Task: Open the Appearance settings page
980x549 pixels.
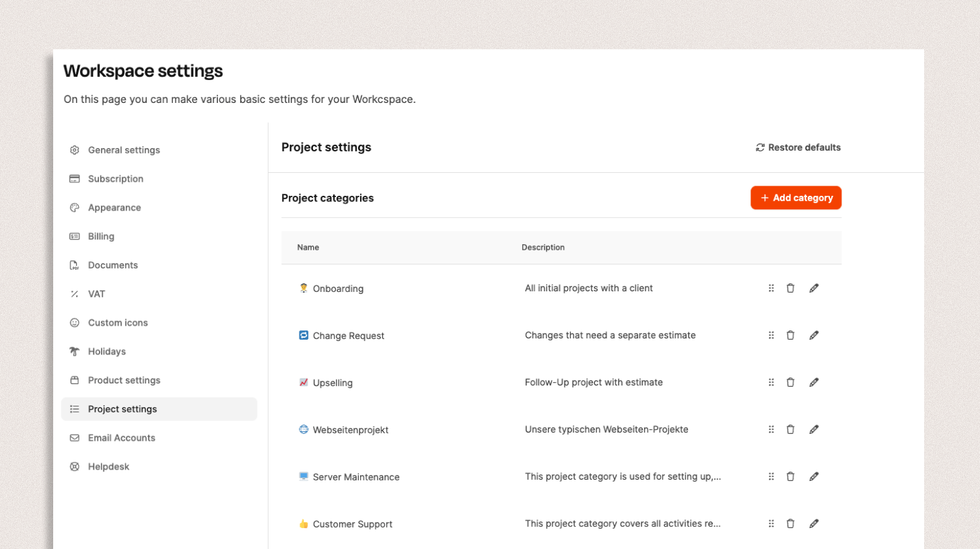Action: pos(114,208)
